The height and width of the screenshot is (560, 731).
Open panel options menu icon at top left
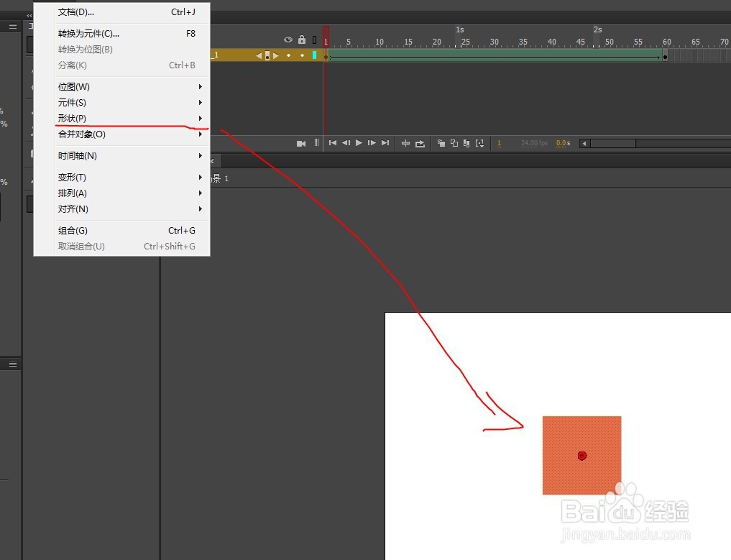pos(13,27)
